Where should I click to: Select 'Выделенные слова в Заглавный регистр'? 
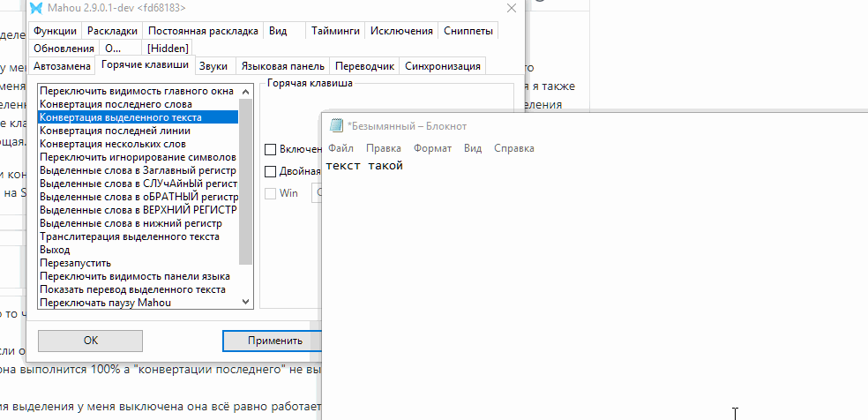pyautogui.click(x=138, y=170)
